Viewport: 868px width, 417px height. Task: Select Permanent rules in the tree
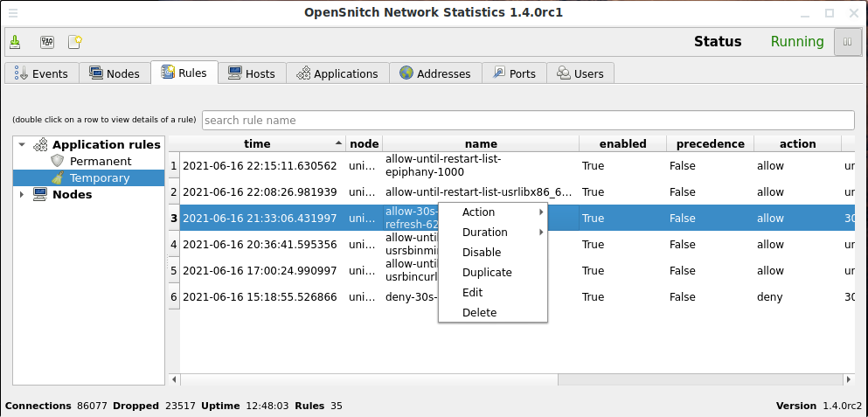click(101, 161)
